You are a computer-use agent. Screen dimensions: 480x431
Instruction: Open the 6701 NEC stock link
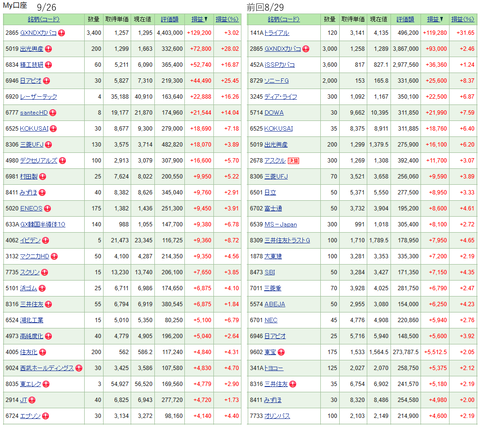(x=271, y=320)
